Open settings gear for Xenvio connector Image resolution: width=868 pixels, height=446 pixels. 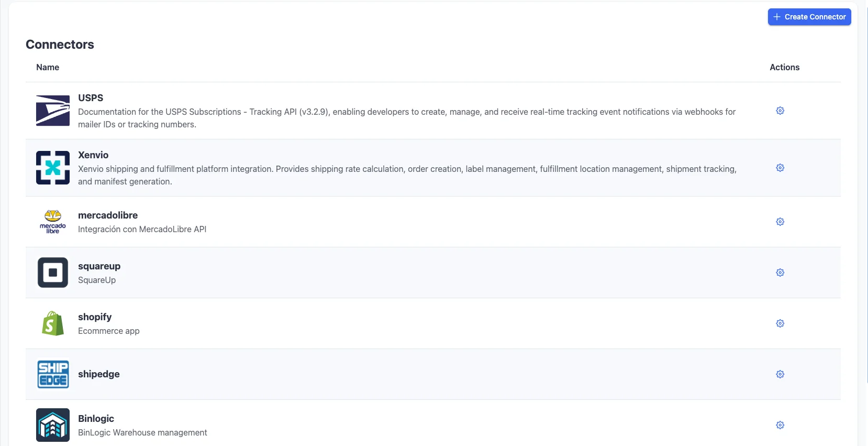(780, 168)
